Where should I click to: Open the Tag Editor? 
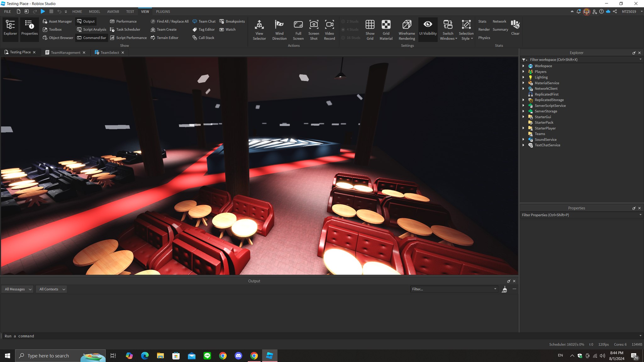203,30
